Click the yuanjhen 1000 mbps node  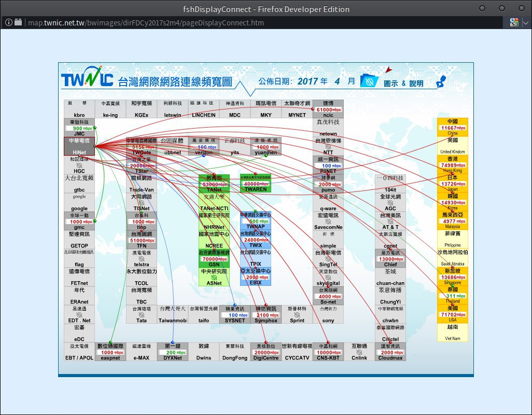[266, 146]
